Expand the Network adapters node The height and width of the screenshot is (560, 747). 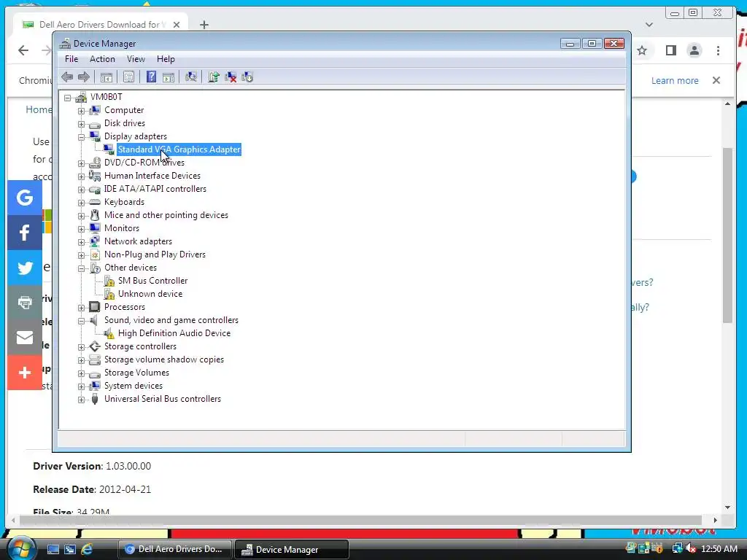(82, 242)
